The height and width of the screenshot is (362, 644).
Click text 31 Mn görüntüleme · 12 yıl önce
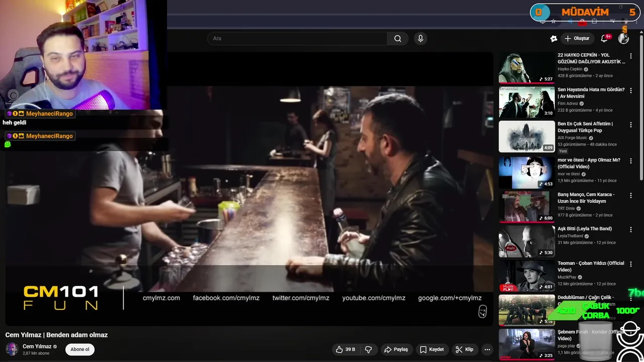587,242
